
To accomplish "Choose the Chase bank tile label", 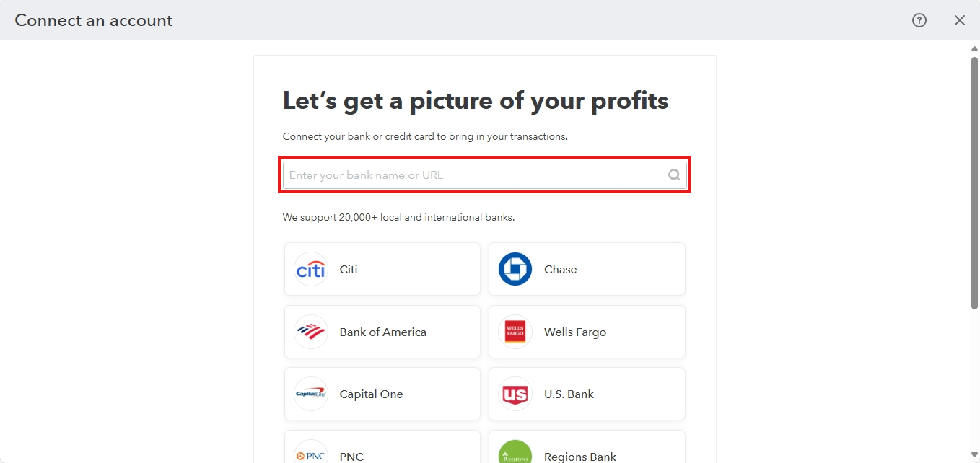I will click(x=561, y=270).
